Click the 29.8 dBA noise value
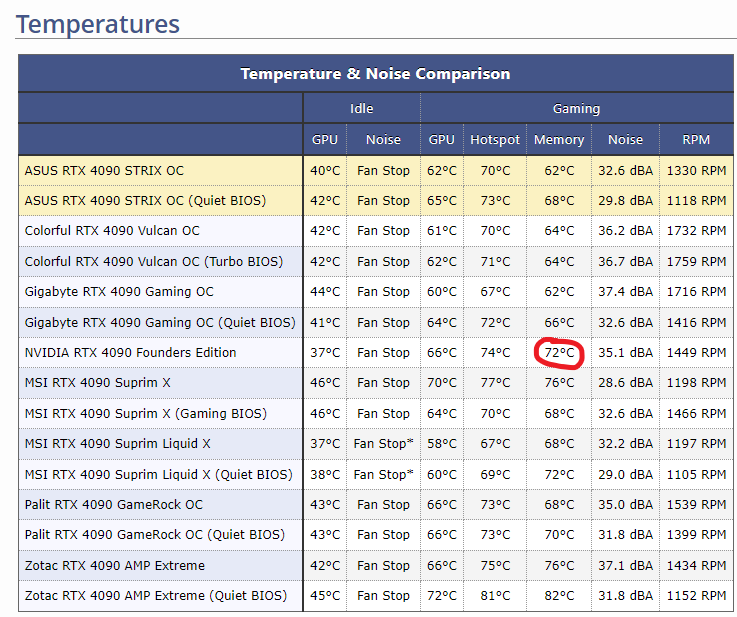 click(x=625, y=201)
